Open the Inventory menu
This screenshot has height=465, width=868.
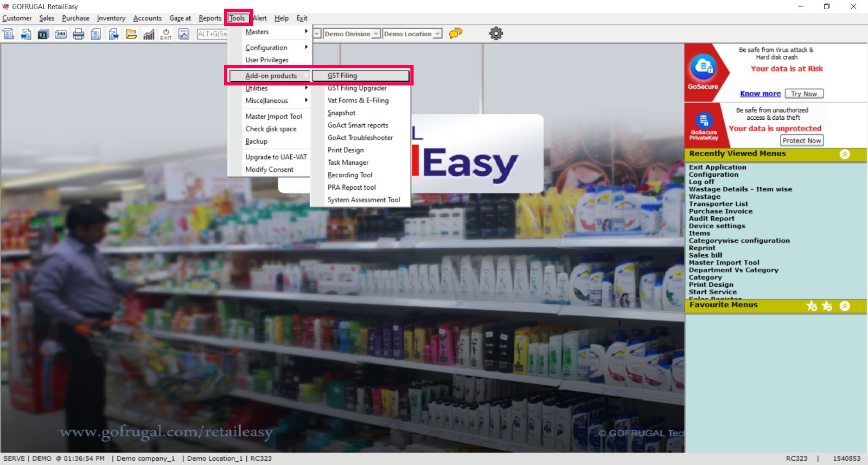[111, 18]
